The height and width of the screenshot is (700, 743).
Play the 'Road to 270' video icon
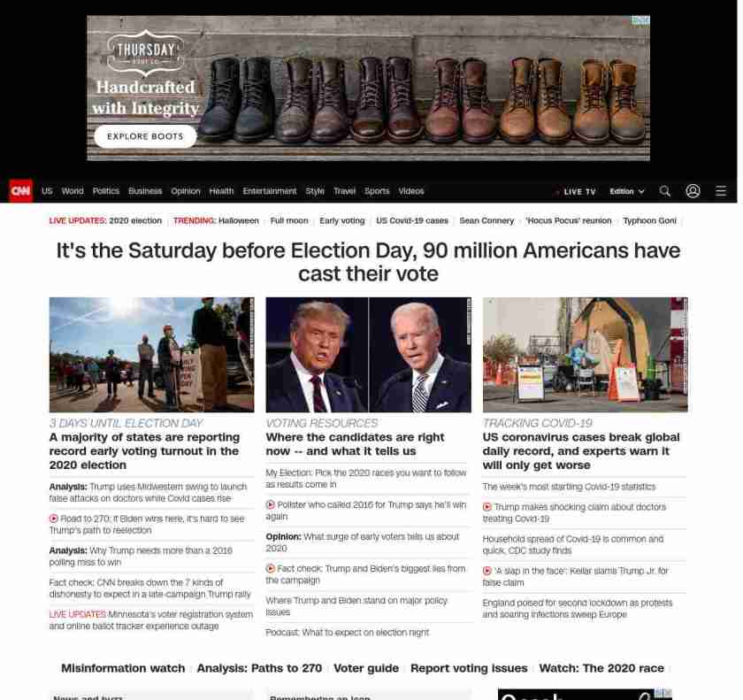coord(54,519)
